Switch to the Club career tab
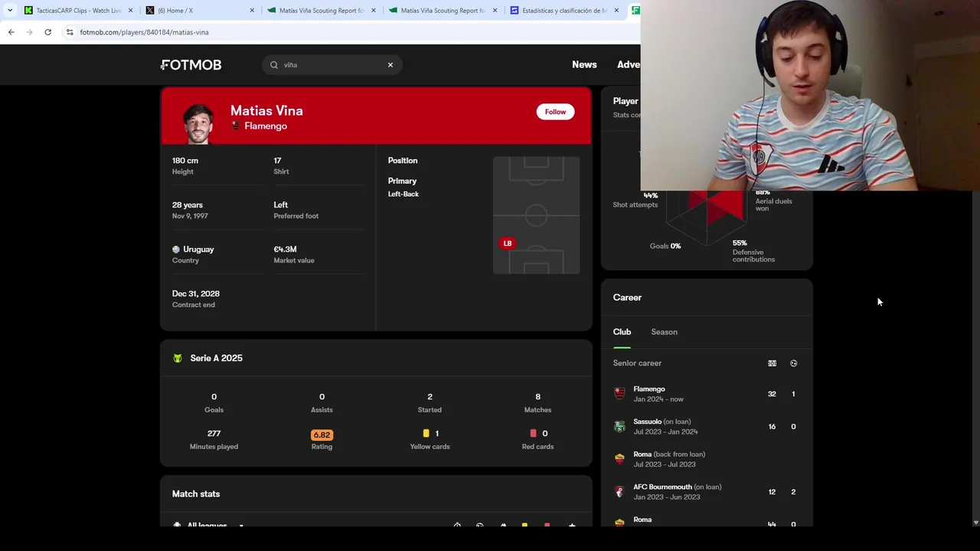980x551 pixels. (x=622, y=332)
